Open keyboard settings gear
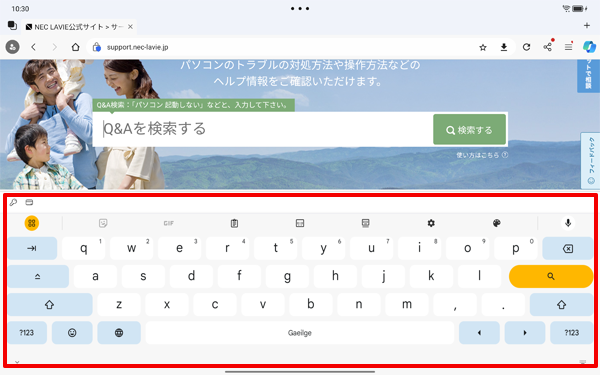This screenshot has height=375, width=600. pos(431,223)
